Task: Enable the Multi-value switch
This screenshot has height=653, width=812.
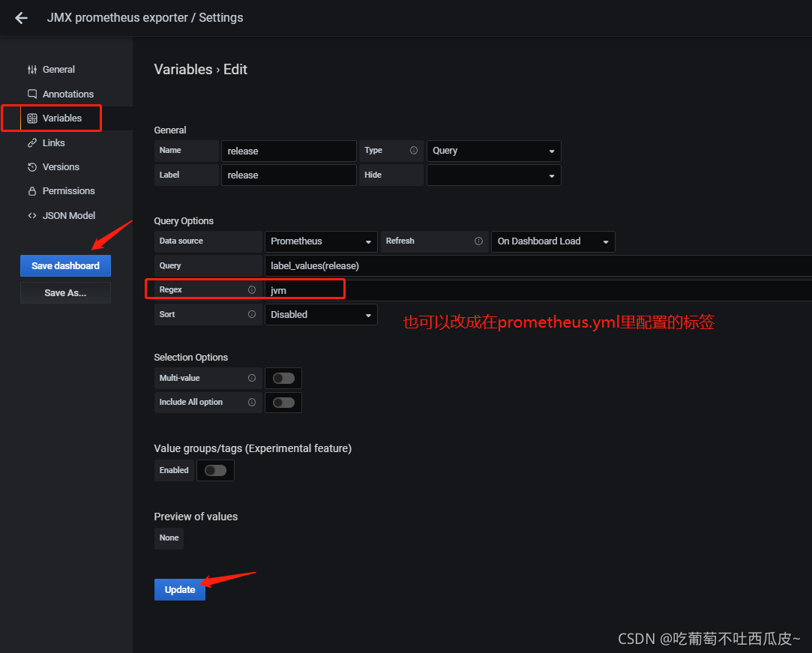Action: [283, 378]
